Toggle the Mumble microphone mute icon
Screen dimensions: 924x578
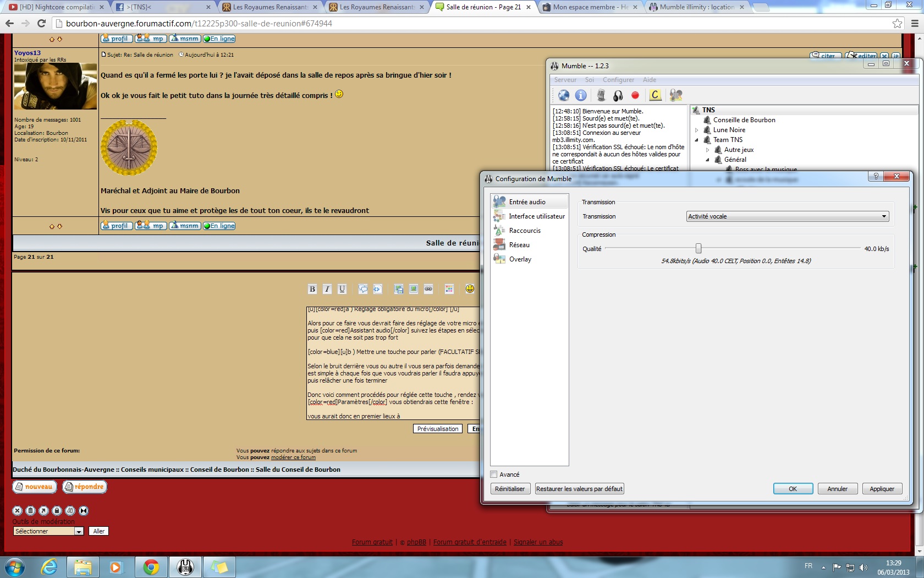tap(601, 95)
